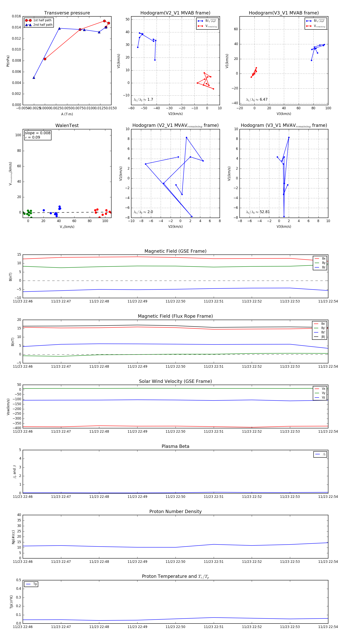Click '11/23 22:47' tick under Proton Number Density

[61, 561]
